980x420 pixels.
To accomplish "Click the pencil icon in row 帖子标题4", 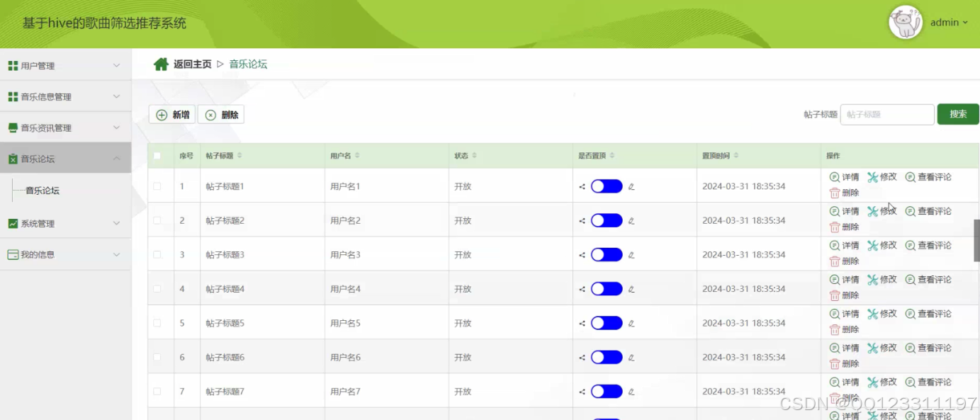I will [x=631, y=289].
